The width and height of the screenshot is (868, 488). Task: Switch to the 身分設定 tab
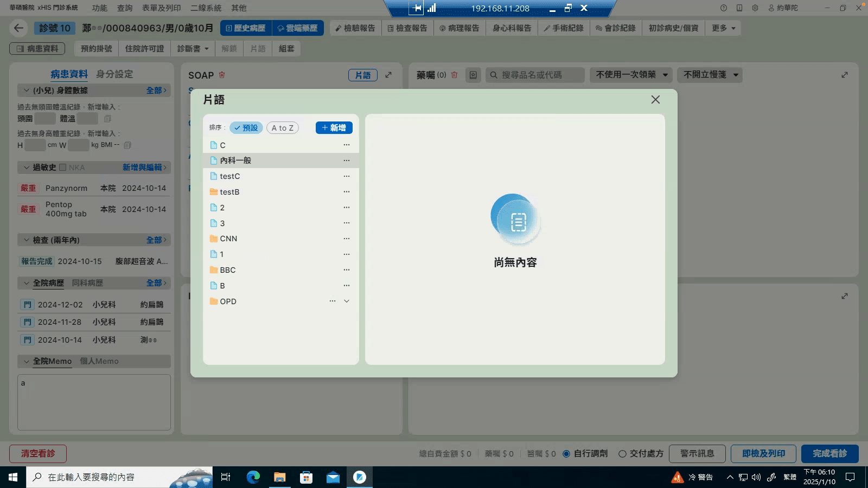point(114,74)
